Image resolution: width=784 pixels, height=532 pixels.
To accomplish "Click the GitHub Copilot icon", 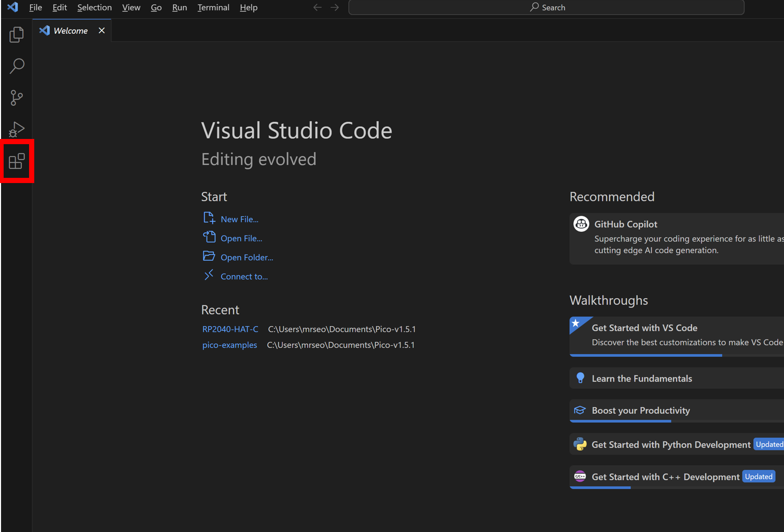I will coord(581,224).
